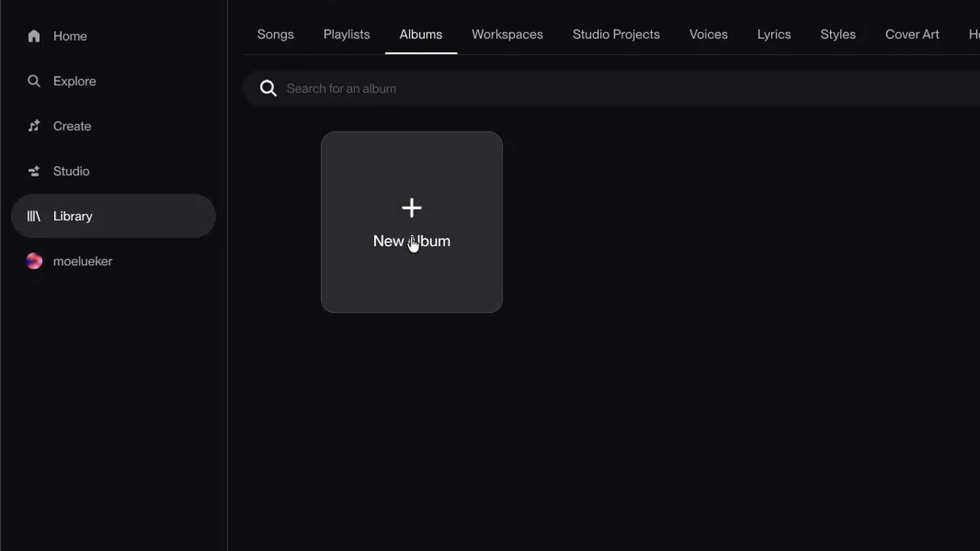This screenshot has width=980, height=551.
Task: Open Explore from the sidebar
Action: click(75, 81)
